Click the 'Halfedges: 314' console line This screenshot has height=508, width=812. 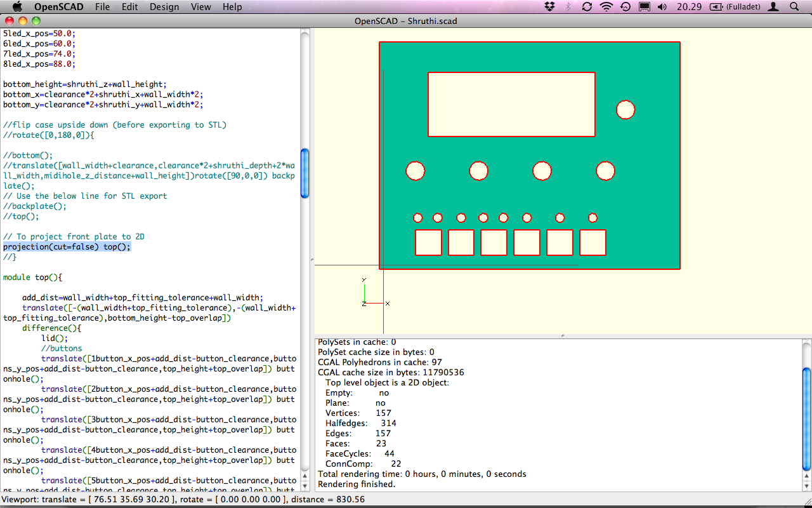tap(361, 424)
